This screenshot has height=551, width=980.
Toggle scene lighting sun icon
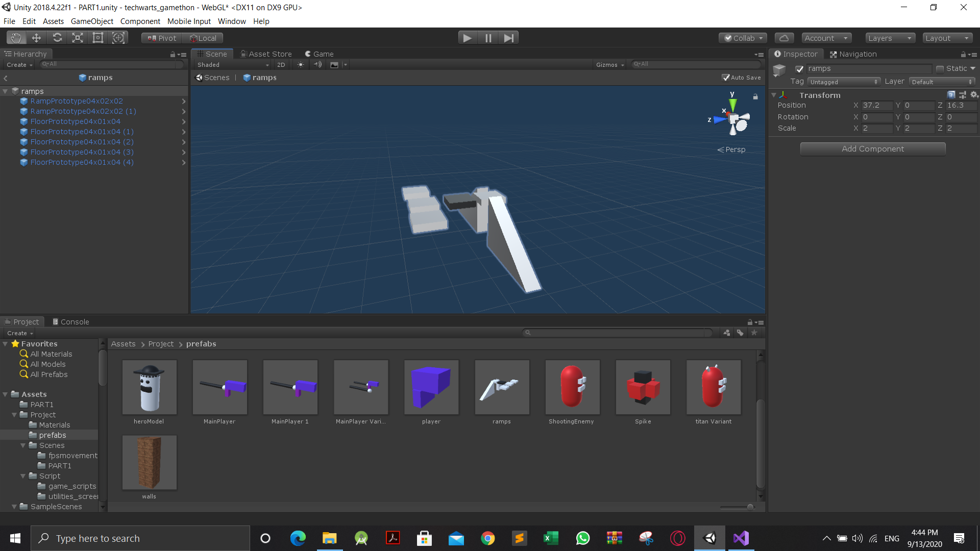coord(301,65)
